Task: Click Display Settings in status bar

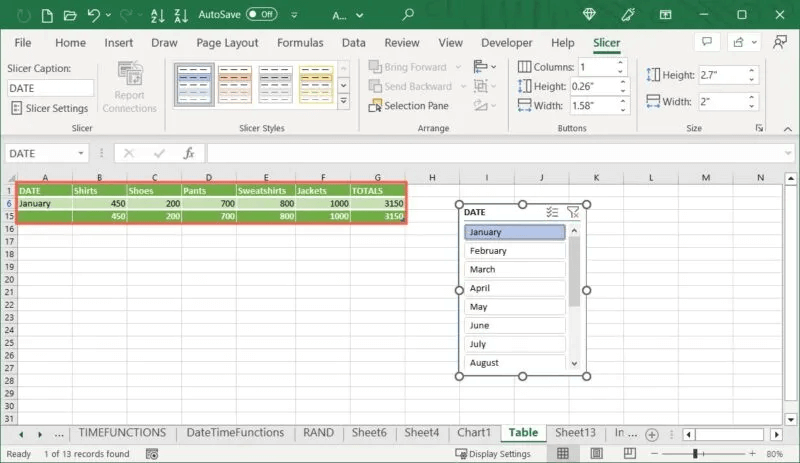Action: [x=493, y=454]
